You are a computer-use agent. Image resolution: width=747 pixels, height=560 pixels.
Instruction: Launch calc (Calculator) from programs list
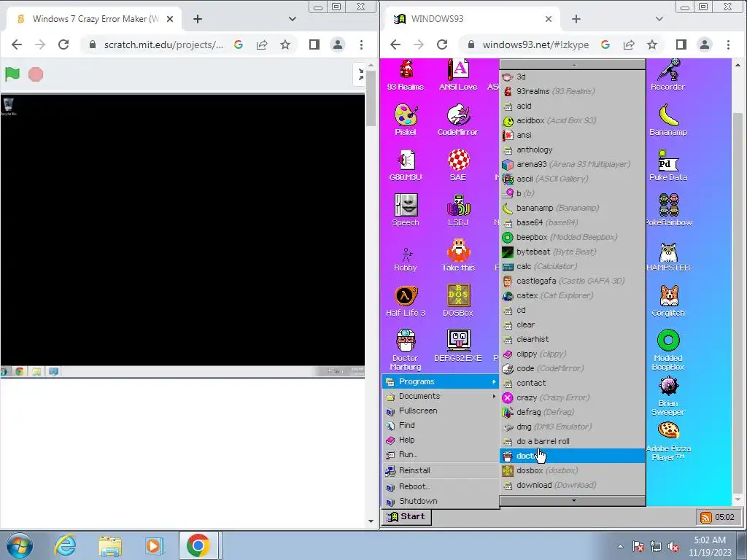pos(573,266)
